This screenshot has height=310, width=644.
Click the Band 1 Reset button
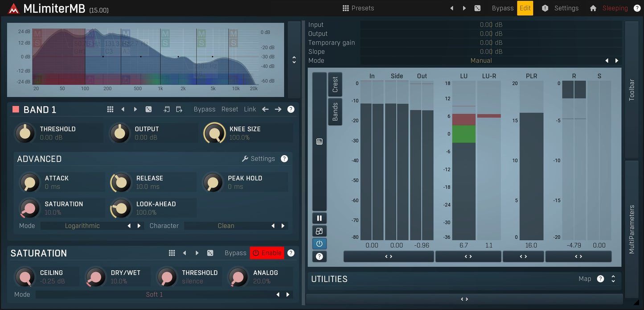pos(230,109)
